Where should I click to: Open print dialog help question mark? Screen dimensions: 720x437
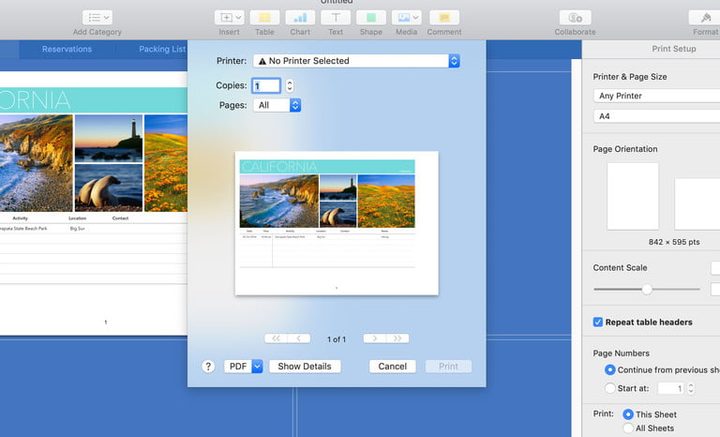[208, 366]
